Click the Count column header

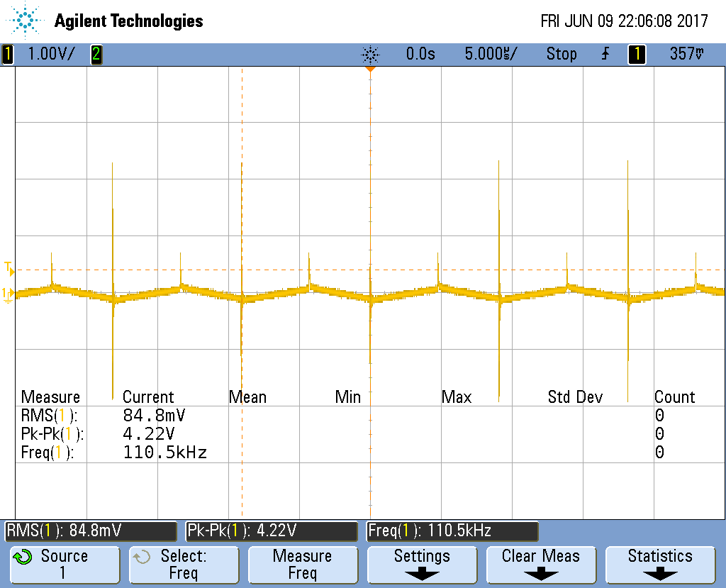[x=675, y=397]
